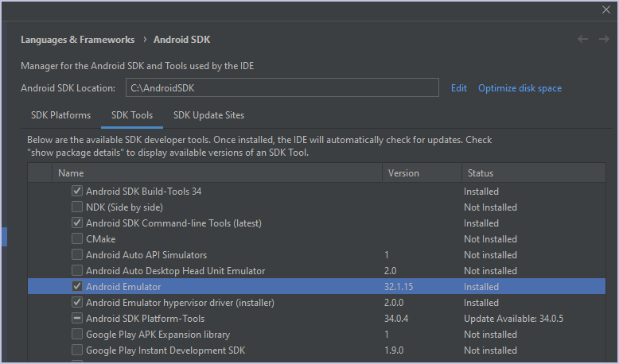The image size is (619, 364).
Task: Open SDK Update Sites tab
Action: tap(208, 115)
